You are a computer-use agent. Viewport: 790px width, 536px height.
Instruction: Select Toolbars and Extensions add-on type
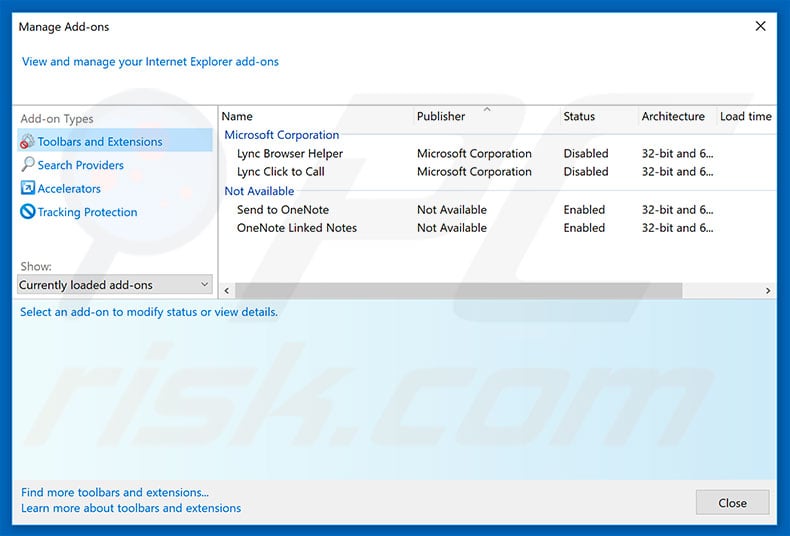point(115,141)
